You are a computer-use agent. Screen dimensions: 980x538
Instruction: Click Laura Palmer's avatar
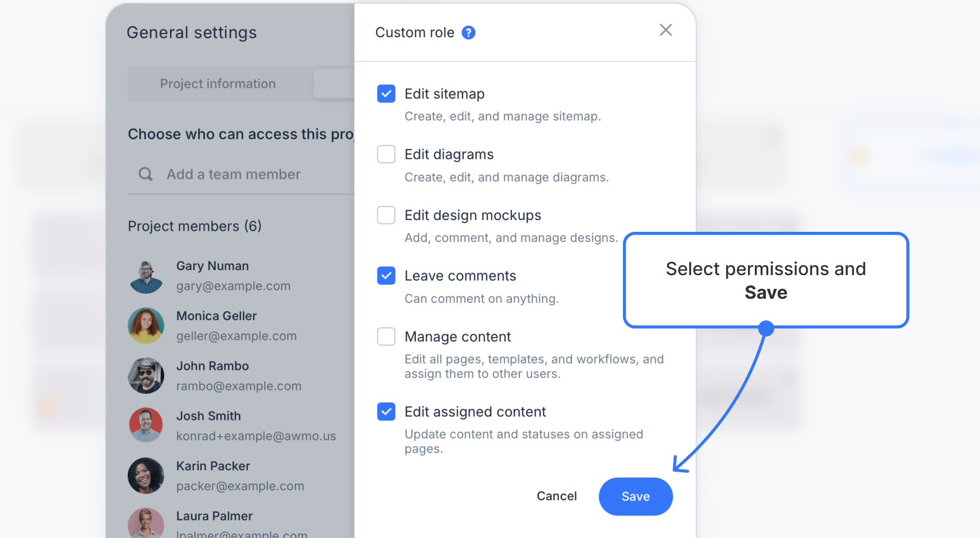(x=145, y=523)
